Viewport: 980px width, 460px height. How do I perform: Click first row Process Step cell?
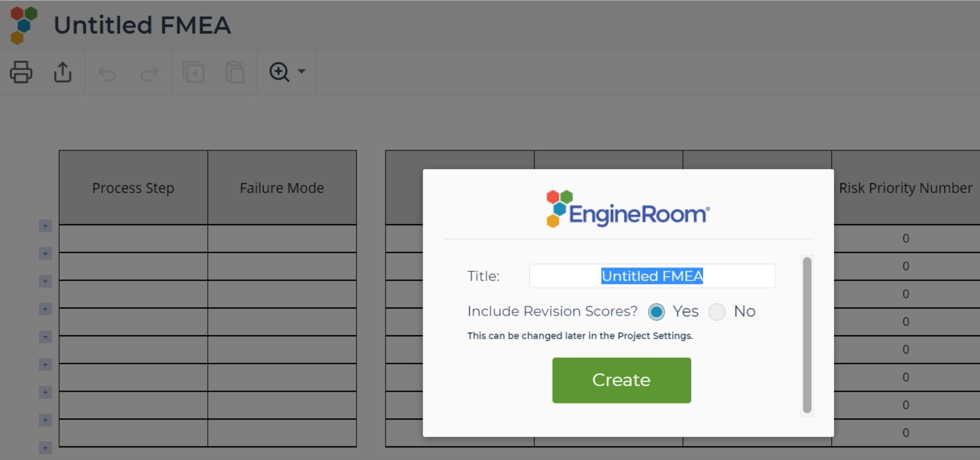133,238
